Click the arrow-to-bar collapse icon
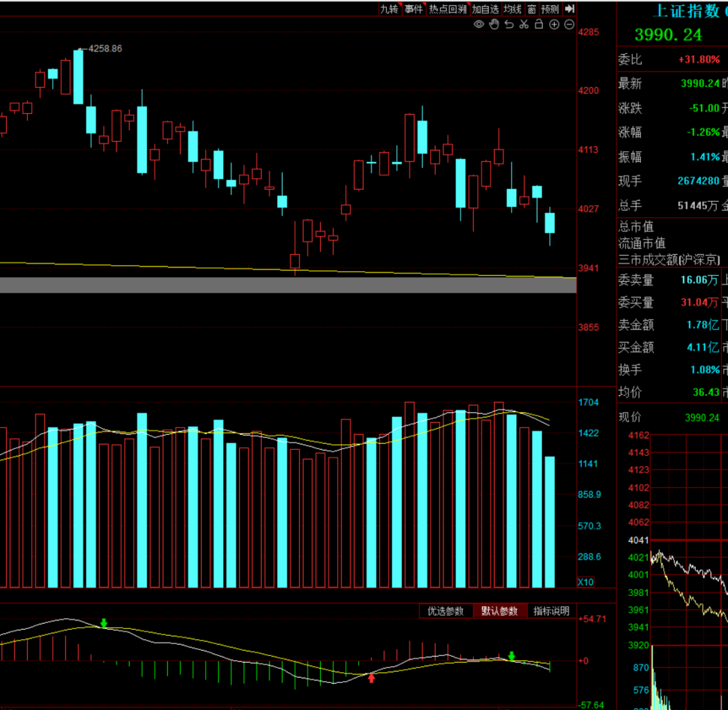728x710 pixels. coord(570,9)
